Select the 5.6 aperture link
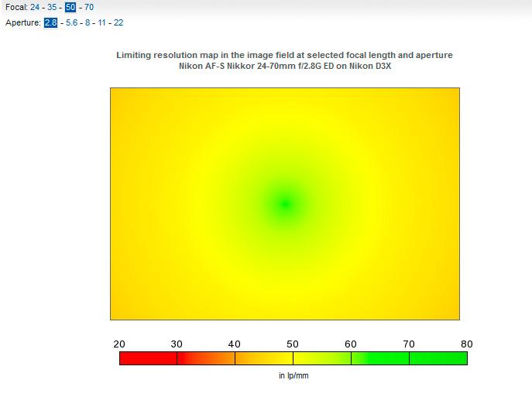 [x=71, y=22]
